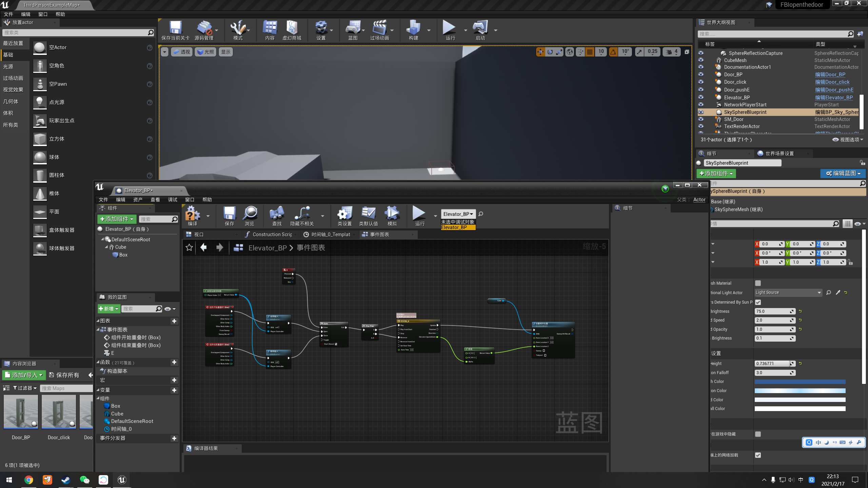Open 类默认值 in the blueprint toolbar
Viewport: 868px width, 488px height.
pyautogui.click(x=368, y=216)
